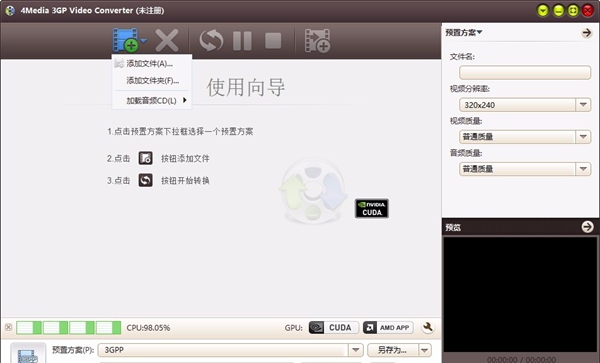Screen dimensions: 600x363
Task: Click the 3GPP profile icon at bottom left
Action: click(x=28, y=353)
